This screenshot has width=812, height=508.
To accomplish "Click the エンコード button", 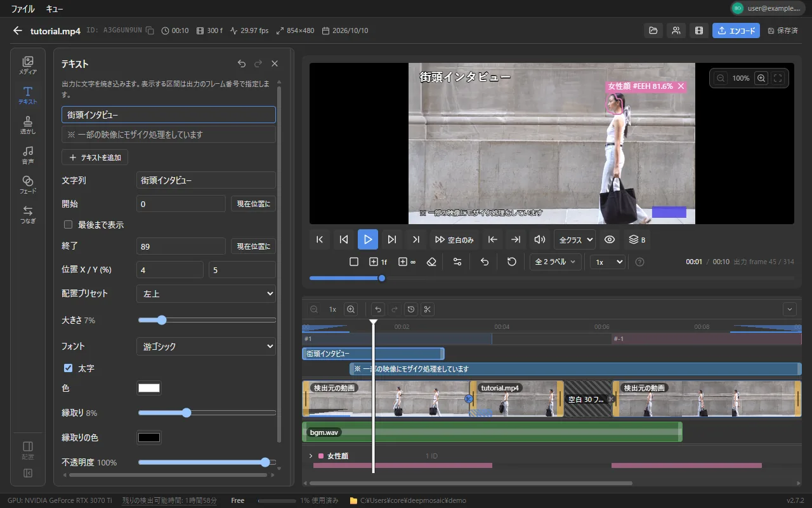I will (736, 30).
